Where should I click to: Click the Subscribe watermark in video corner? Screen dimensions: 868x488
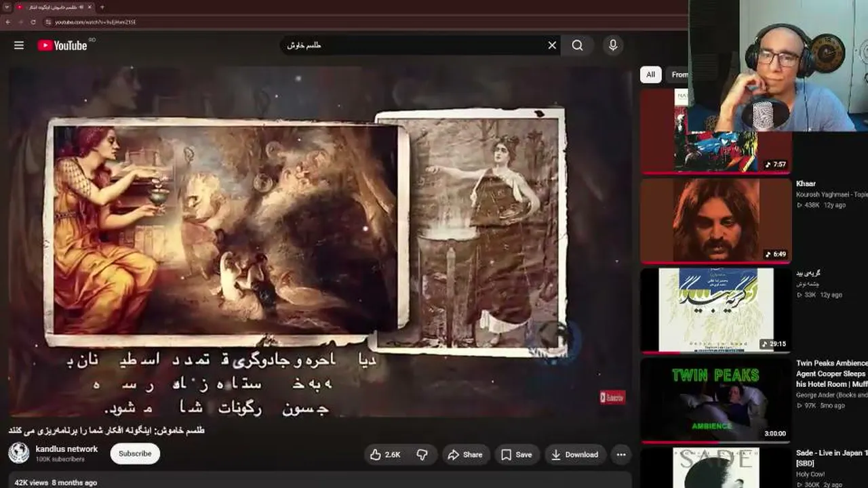(x=612, y=397)
